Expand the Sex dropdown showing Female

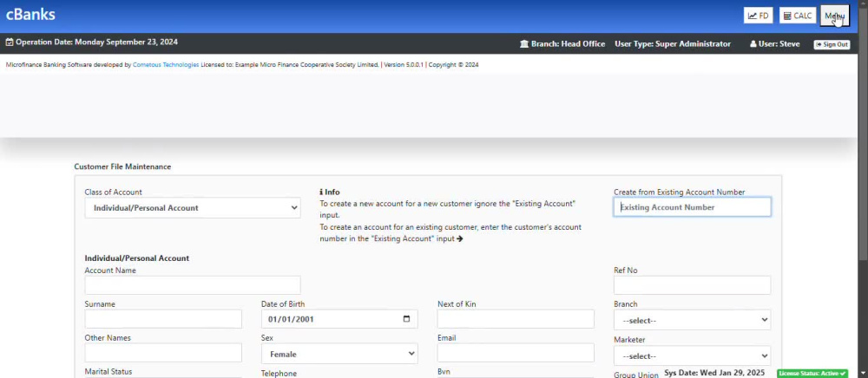click(339, 354)
